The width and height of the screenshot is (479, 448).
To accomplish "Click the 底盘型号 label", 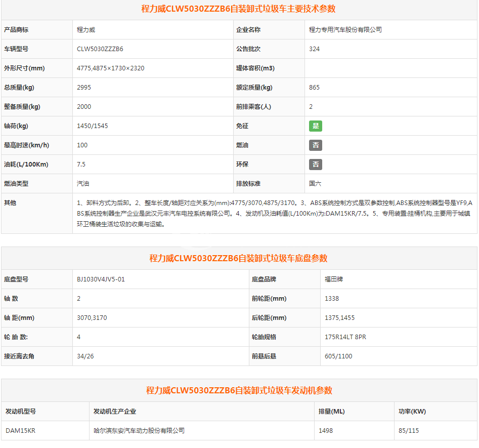I will (16, 279).
